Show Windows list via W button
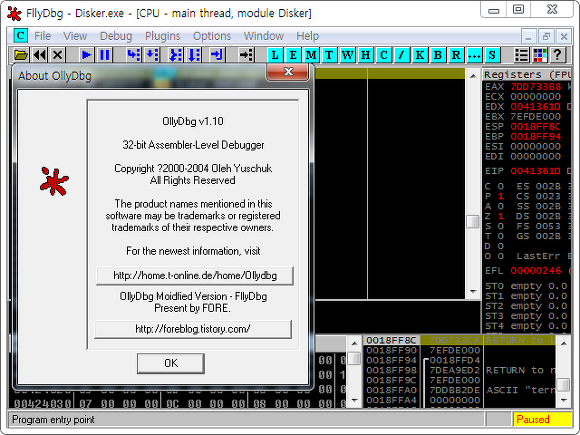 point(347,55)
